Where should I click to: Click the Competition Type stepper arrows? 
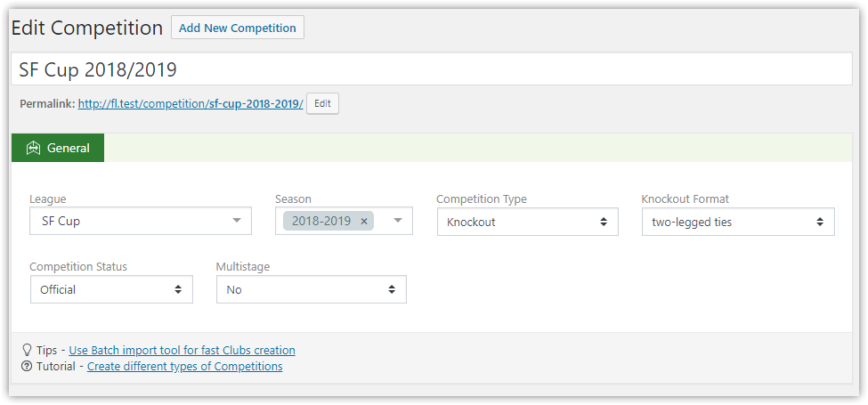coord(604,222)
